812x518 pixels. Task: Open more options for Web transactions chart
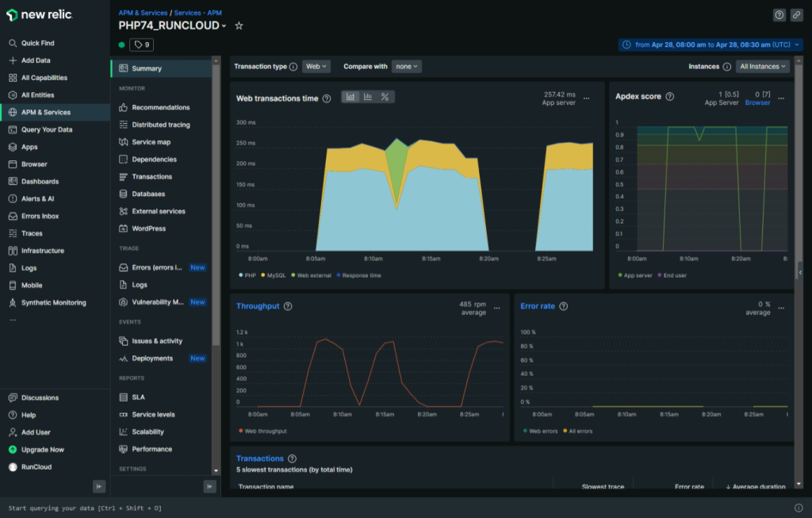tap(586, 98)
